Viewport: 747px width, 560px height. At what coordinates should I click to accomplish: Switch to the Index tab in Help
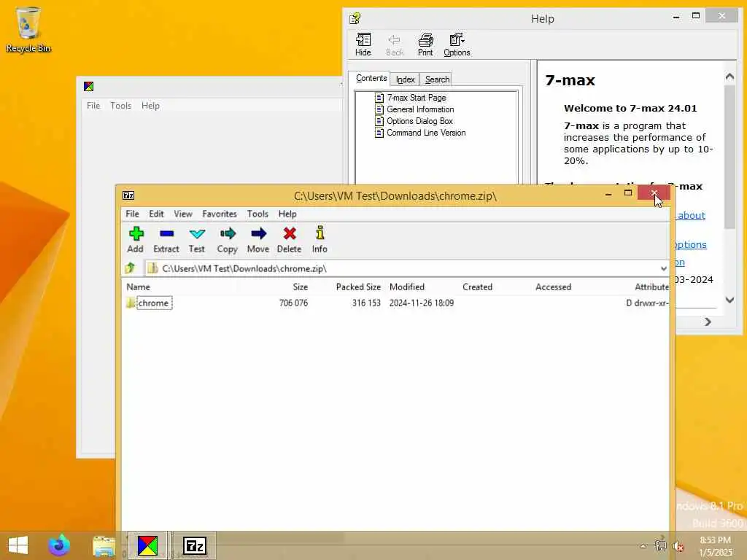click(x=405, y=79)
